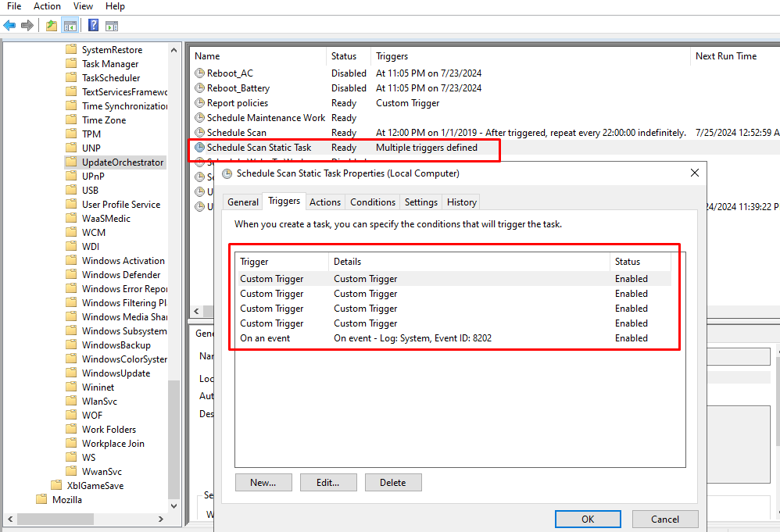Select the Windows Activation folder
This screenshot has width=780, height=532.
pos(123,260)
